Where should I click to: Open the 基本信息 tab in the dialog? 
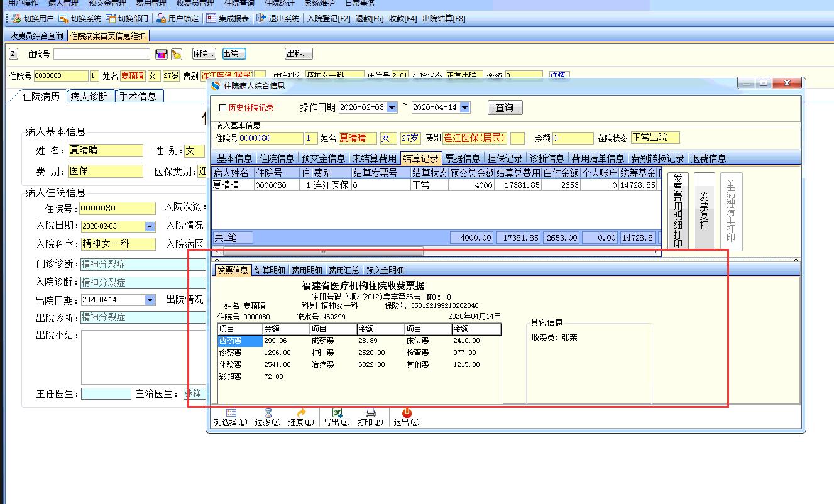234,158
